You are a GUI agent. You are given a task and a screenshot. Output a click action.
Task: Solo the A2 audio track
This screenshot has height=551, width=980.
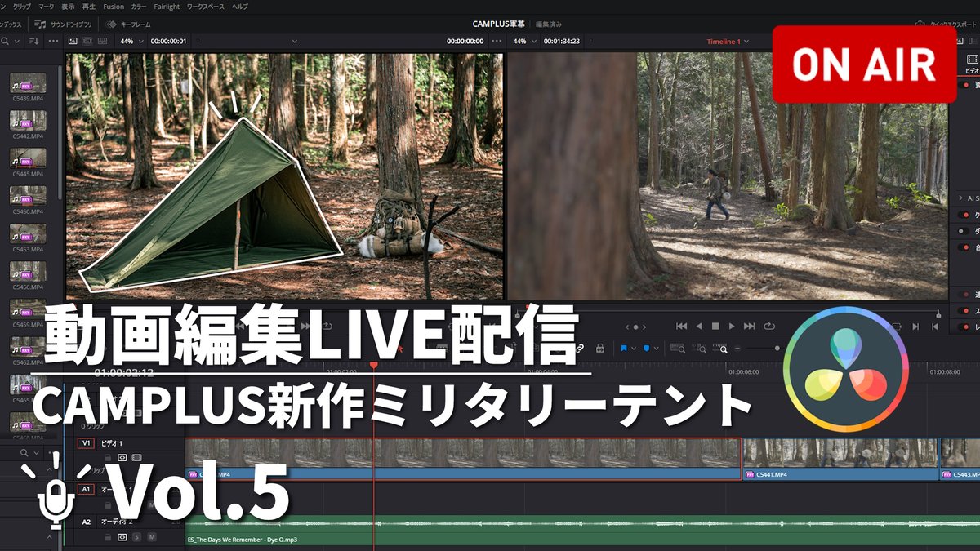[x=136, y=537]
